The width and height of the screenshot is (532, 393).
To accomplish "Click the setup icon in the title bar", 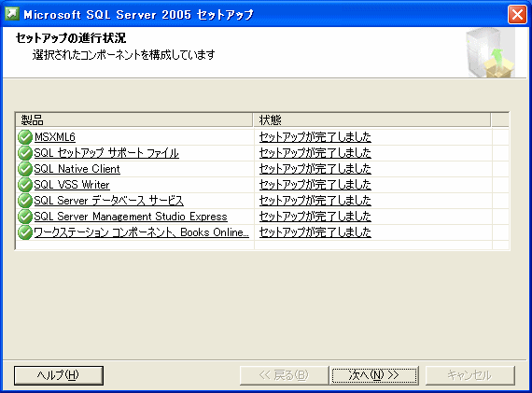I will pos(12,14).
